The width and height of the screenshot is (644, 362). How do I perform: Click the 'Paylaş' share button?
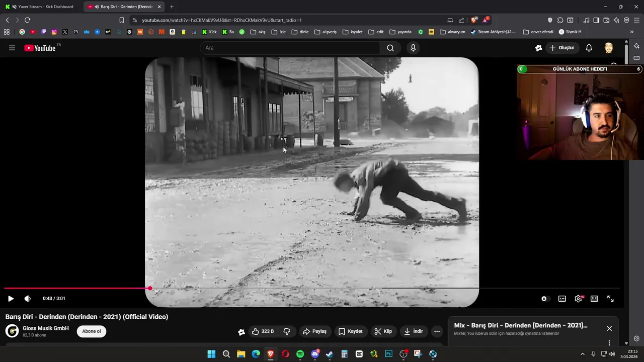[x=314, y=331]
